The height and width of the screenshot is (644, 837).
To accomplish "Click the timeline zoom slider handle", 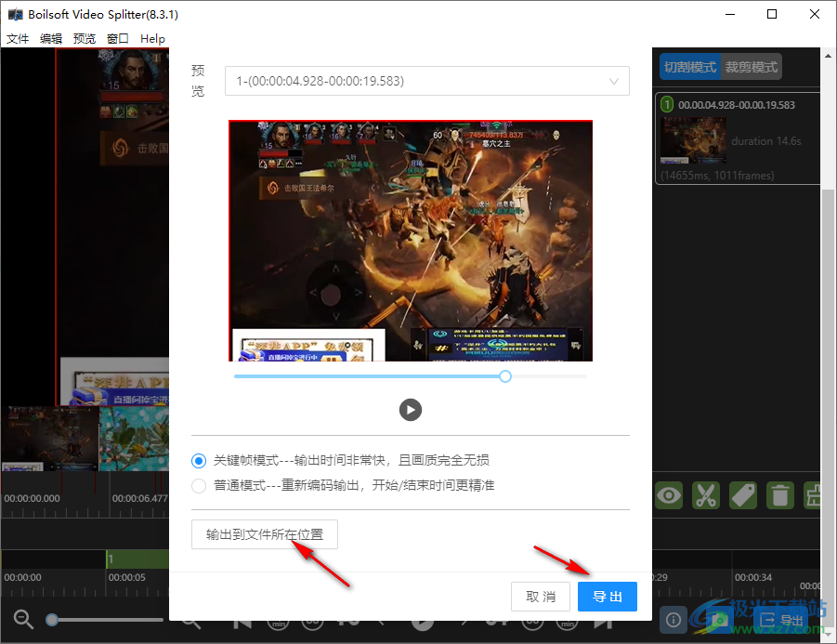I will point(52,620).
